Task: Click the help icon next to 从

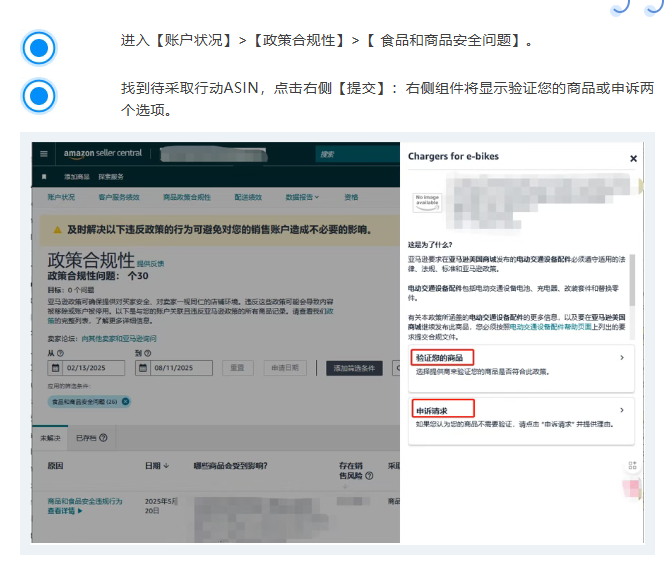Action: click(x=60, y=353)
